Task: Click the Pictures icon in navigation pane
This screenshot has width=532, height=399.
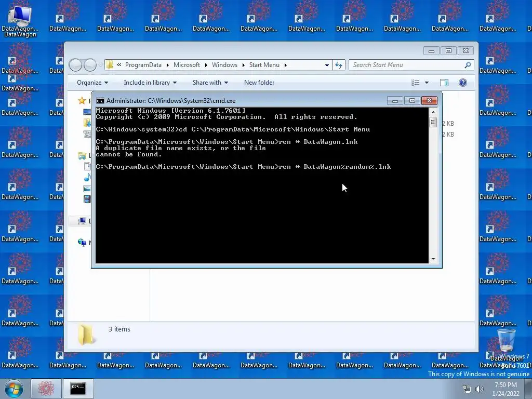Action: pyautogui.click(x=87, y=189)
